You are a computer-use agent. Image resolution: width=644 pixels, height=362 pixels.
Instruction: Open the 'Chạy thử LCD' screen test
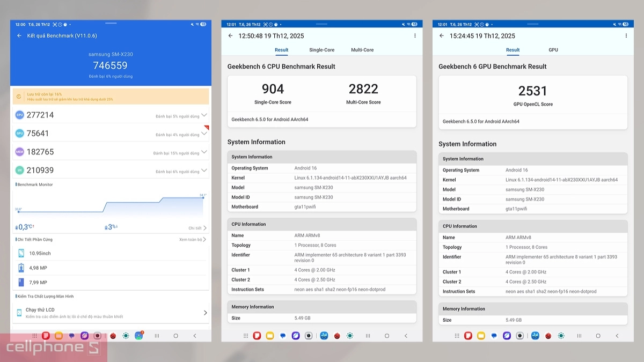point(111,313)
